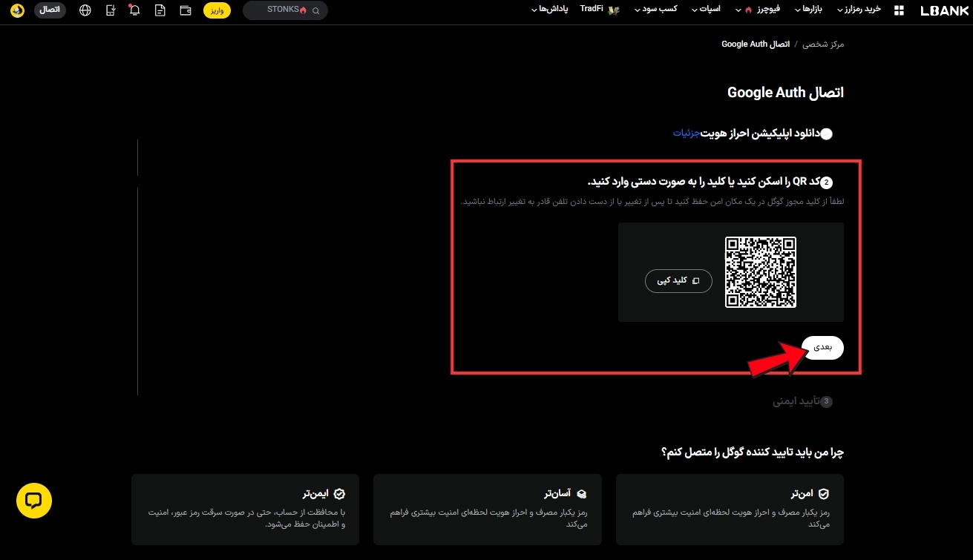The width and height of the screenshot is (973, 560).
Task: Click the TradFi bull icon
Action: tap(614, 10)
